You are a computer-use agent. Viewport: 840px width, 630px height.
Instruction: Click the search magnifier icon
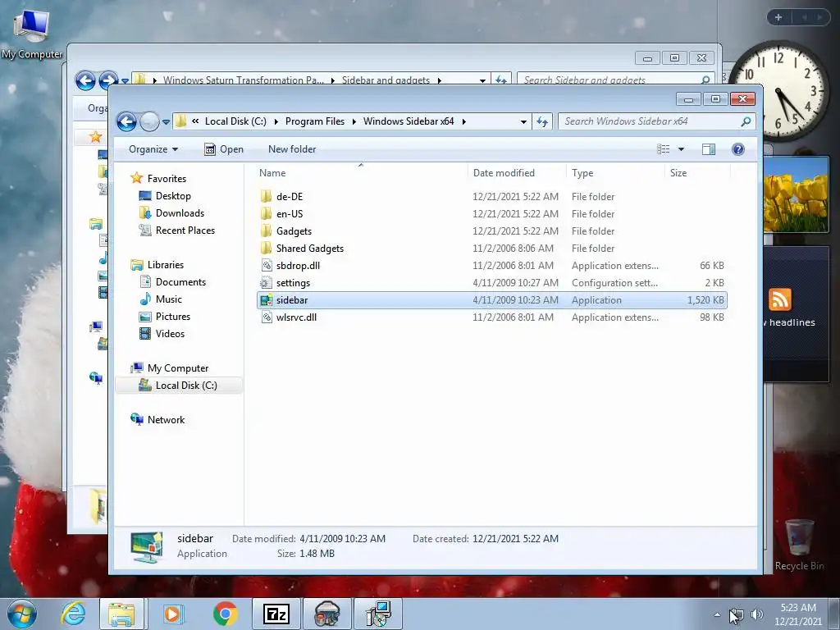click(x=746, y=121)
